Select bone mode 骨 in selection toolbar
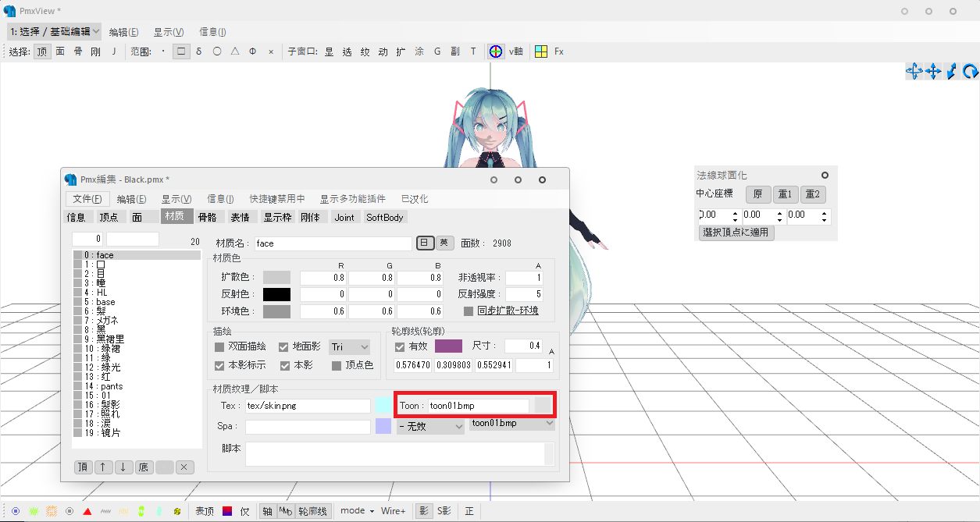Viewport: 980px width, 522px height. pyautogui.click(x=78, y=51)
